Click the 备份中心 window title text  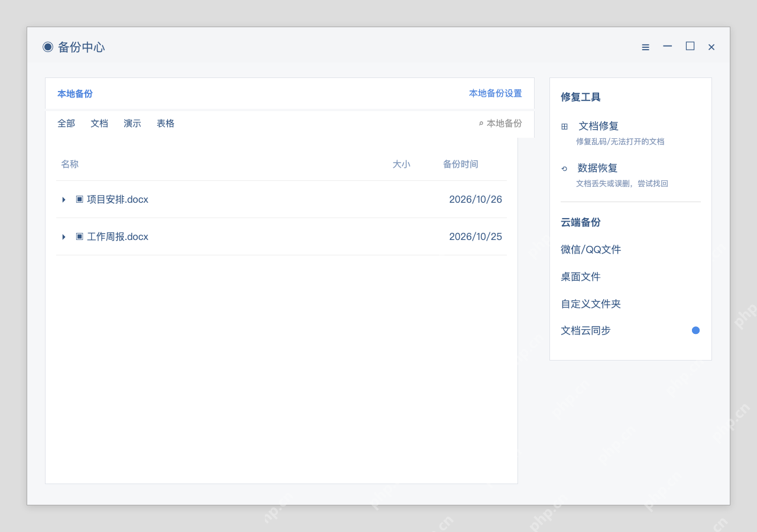(82, 47)
